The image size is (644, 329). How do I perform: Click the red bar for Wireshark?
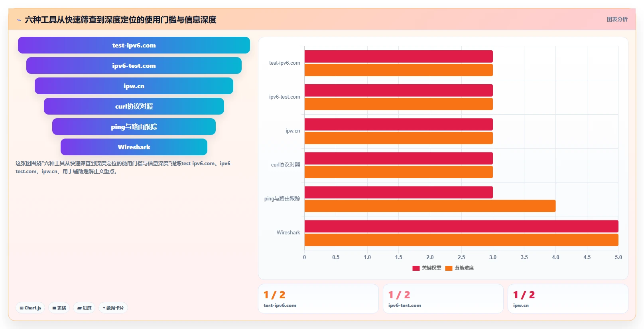[461, 226]
